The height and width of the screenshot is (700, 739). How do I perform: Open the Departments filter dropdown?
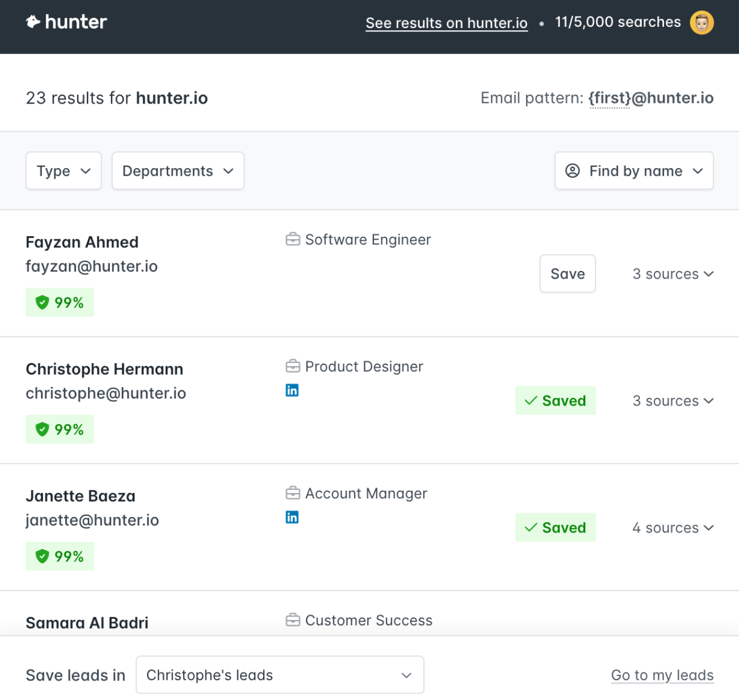178,170
